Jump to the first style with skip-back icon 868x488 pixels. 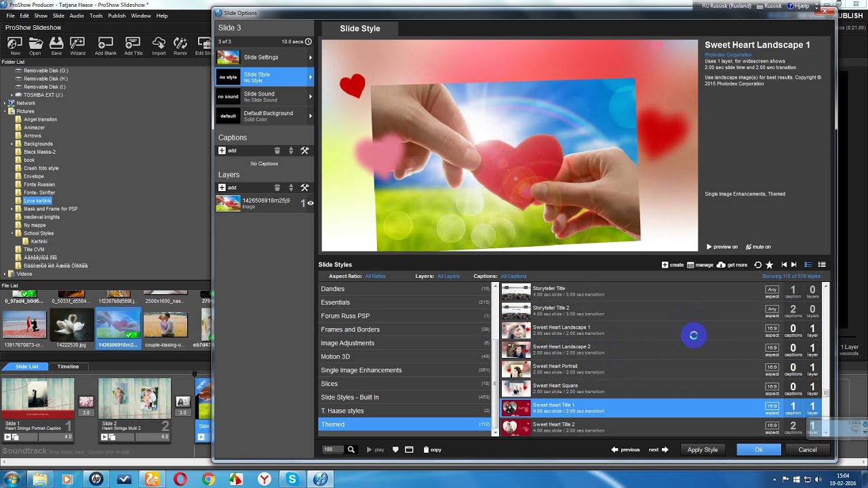point(784,265)
